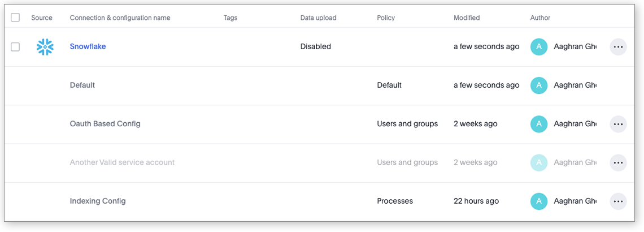Click the Author column header
Viewport: 644px width, 232px height.
[540, 18]
